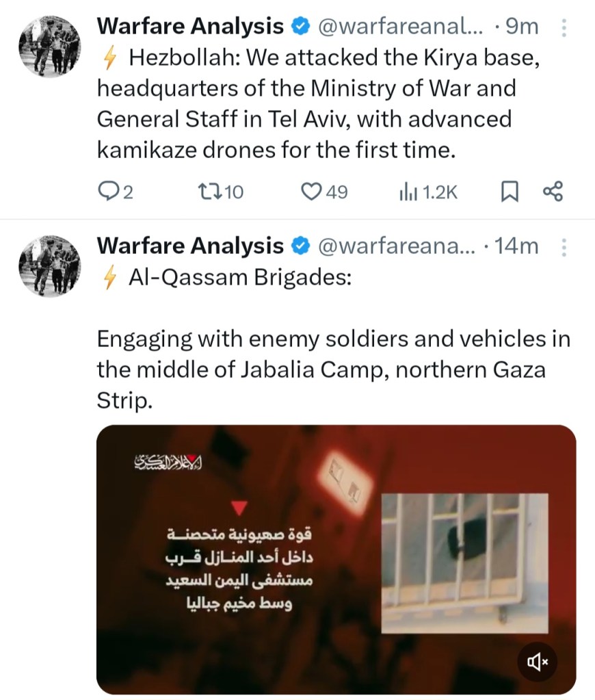Image resolution: width=595 pixels, height=700 pixels.
Task: Reply to the Hezbollah Kirya base tweet
Action: tap(108, 193)
